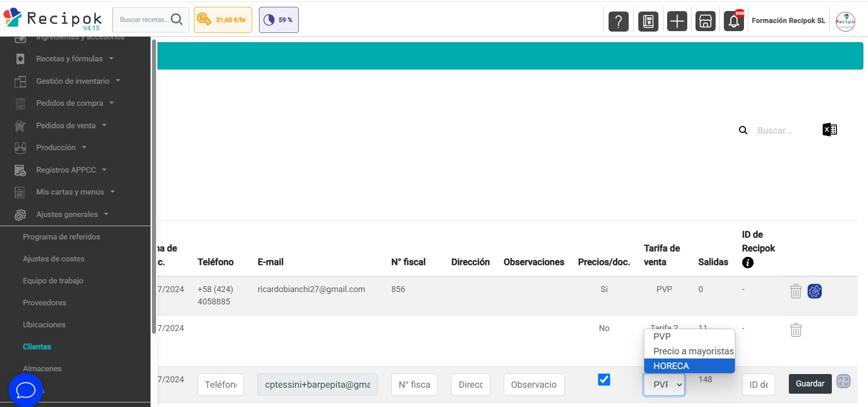Delete the Tarifa 2 client row
This screenshot has height=407, width=868.
[x=796, y=330]
